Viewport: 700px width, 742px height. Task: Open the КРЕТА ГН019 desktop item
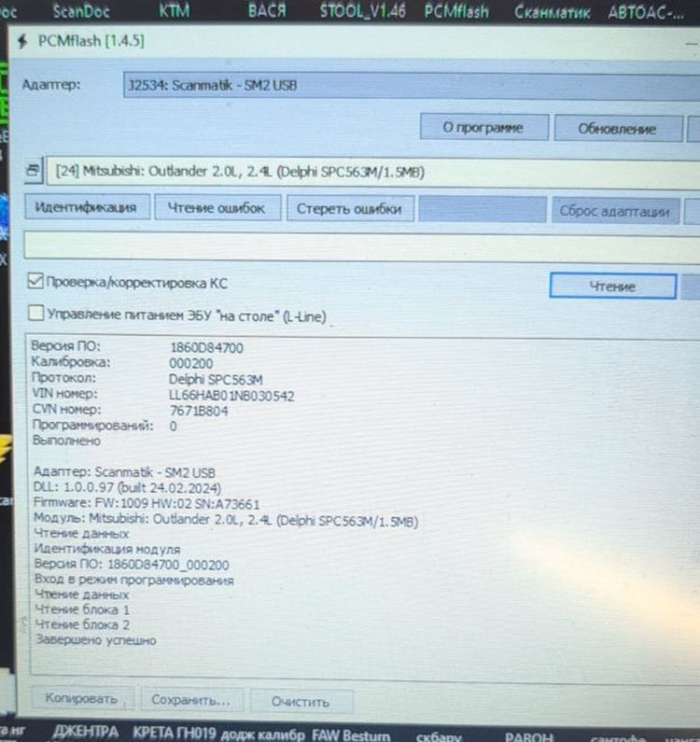coord(175,733)
